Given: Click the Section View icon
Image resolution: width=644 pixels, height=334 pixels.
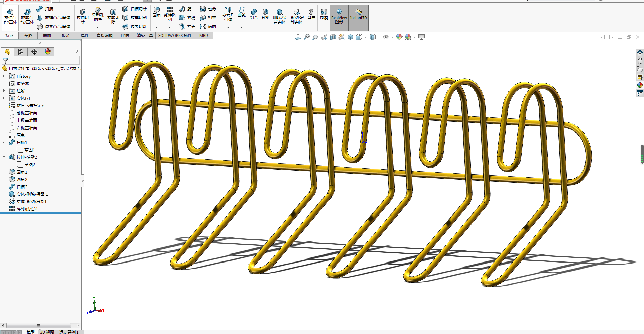Looking at the screenshot, I should (333, 37).
